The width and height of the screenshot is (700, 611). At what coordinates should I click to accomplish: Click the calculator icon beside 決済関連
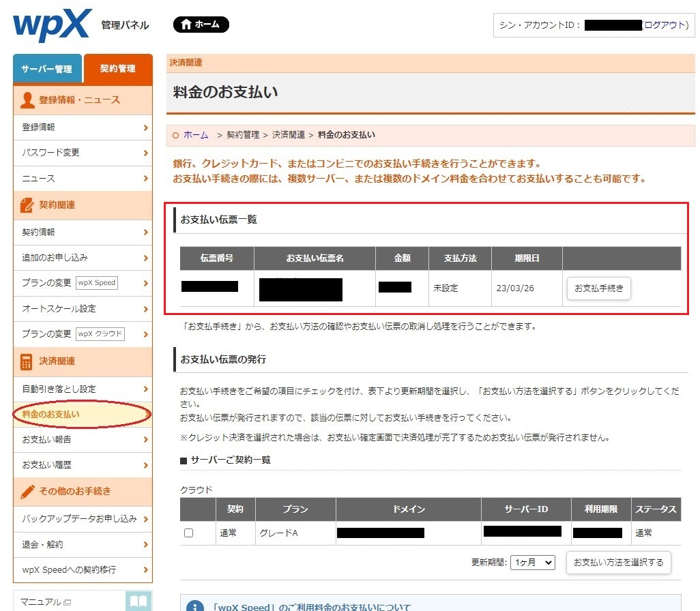tap(27, 361)
